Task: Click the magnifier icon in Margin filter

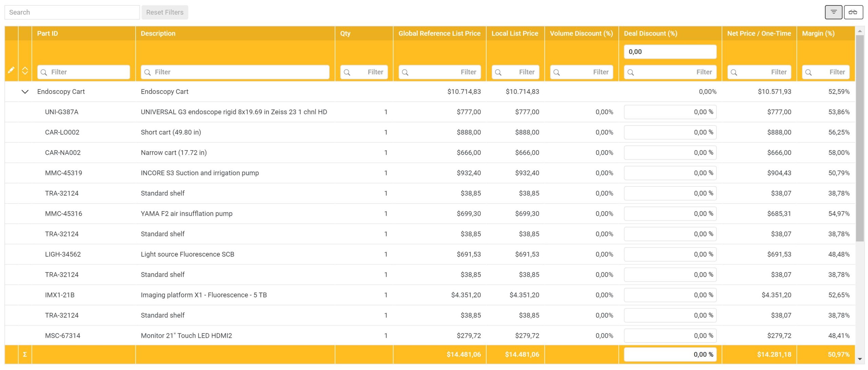Action: click(808, 72)
